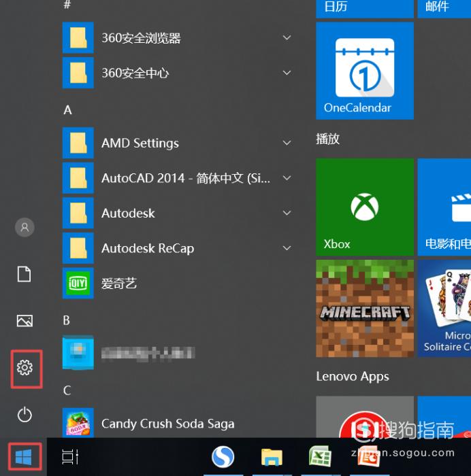The image size is (471, 476).
Task: Open the Minecraft tile
Action: (x=365, y=309)
